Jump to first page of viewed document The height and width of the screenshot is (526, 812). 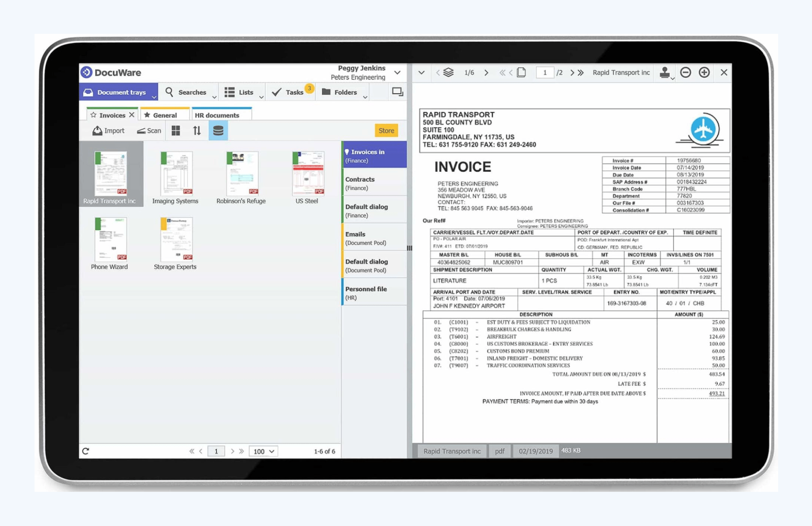pyautogui.click(x=502, y=73)
